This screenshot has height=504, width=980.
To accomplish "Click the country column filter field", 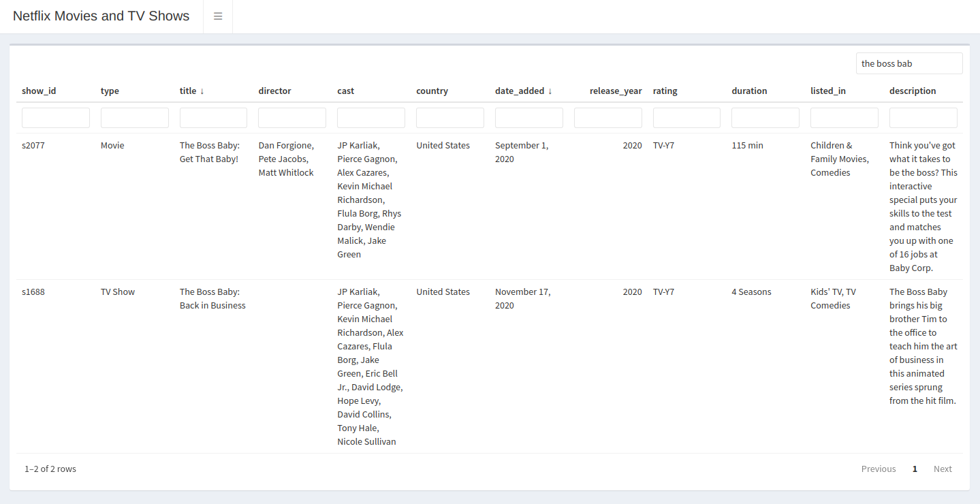I will pyautogui.click(x=450, y=118).
